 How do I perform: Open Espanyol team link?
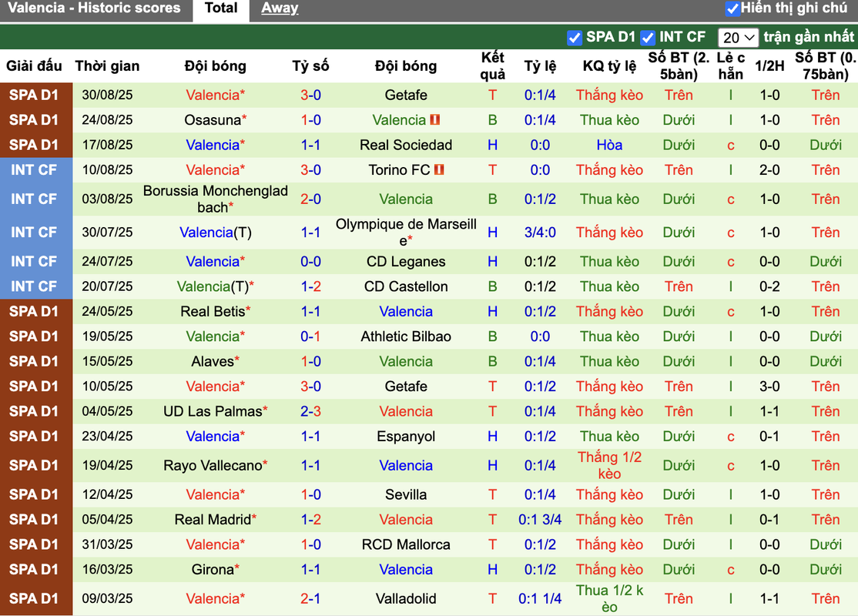(x=406, y=437)
